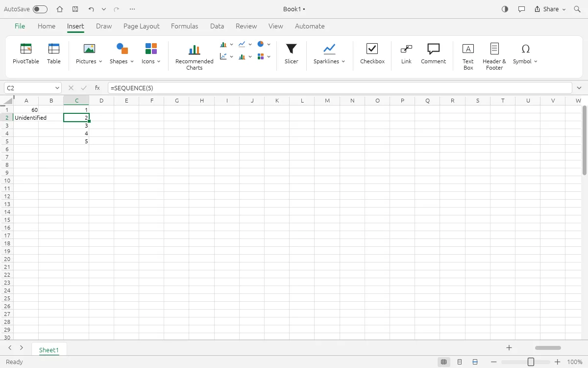Click the Symbol omega icon

tap(526, 49)
